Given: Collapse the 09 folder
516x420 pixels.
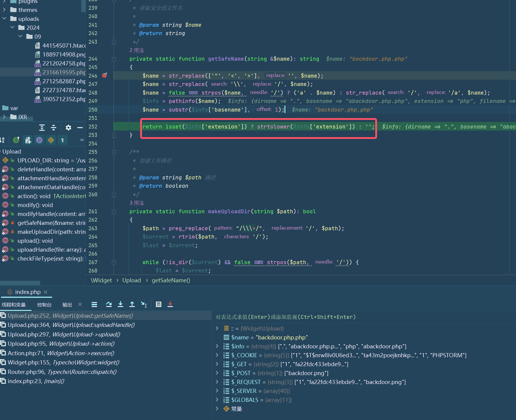Looking at the screenshot, I should pyautogui.click(x=20, y=36).
